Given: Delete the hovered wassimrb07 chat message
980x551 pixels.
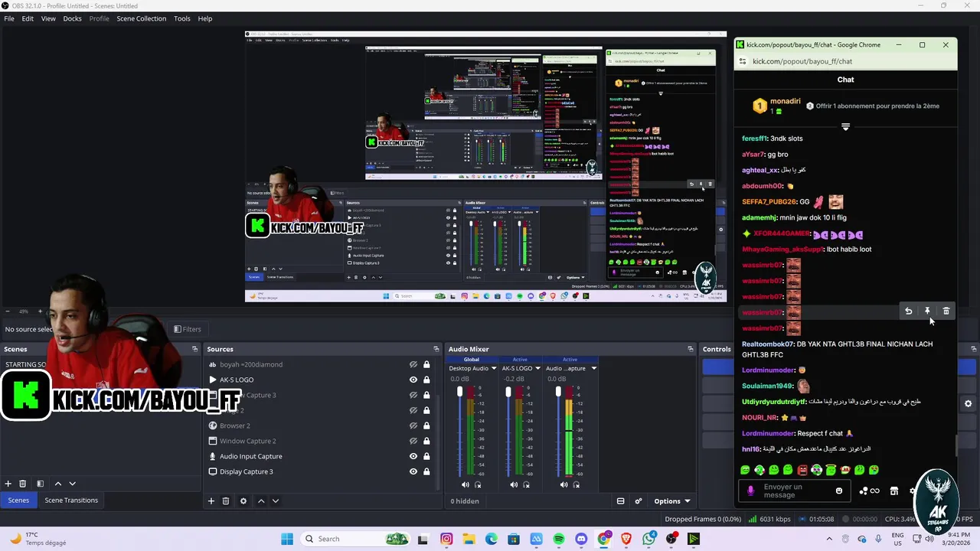Looking at the screenshot, I should point(946,311).
